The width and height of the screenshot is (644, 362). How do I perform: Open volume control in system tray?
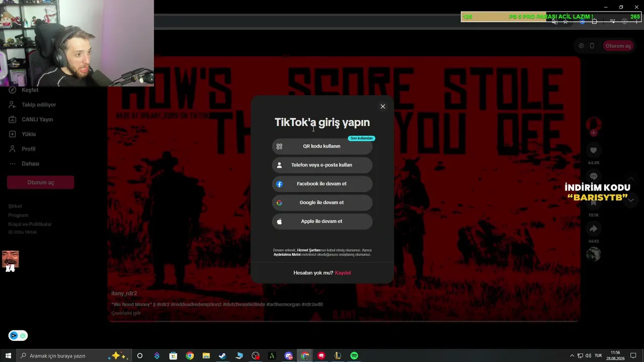(x=588, y=356)
